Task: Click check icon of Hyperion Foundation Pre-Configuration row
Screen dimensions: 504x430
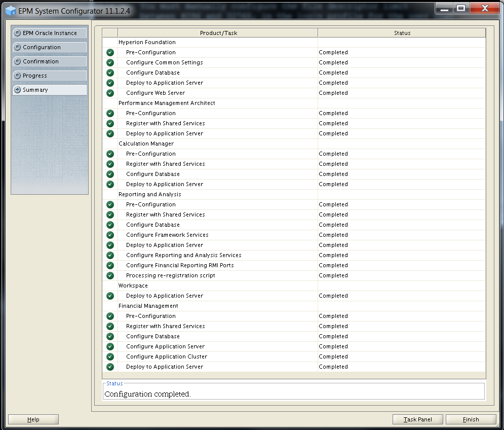Action: pos(110,52)
